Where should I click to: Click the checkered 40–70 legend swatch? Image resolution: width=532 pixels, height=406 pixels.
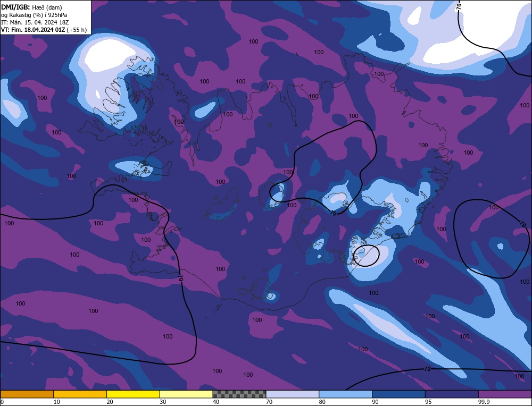239,394
